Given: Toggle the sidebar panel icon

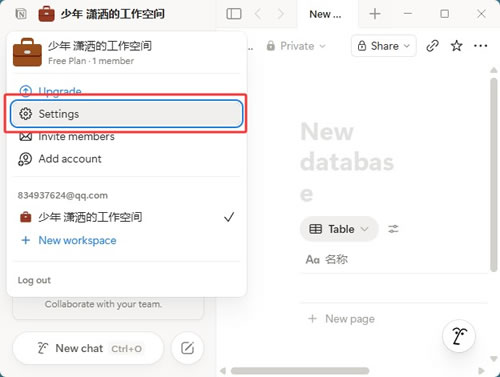Looking at the screenshot, I should (234, 14).
